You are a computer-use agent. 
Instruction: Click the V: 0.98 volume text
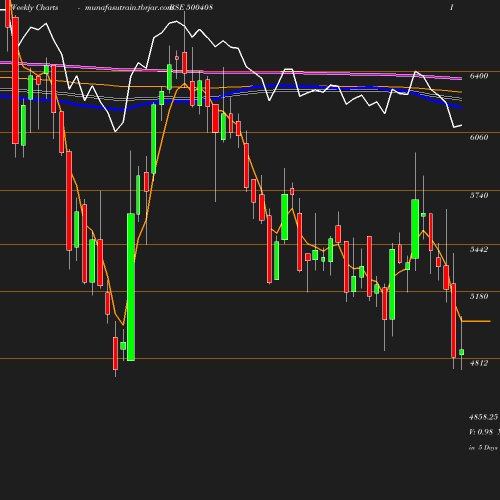pos(481,432)
